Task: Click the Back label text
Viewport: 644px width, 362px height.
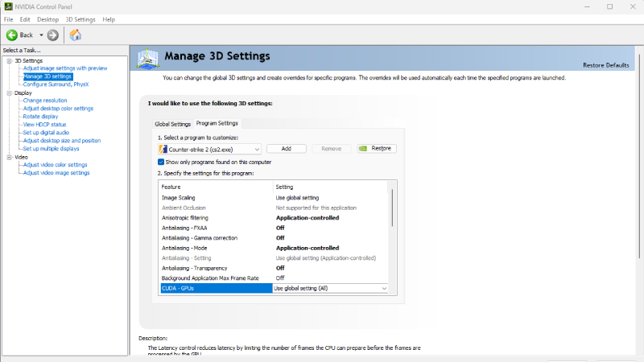Action: point(27,35)
